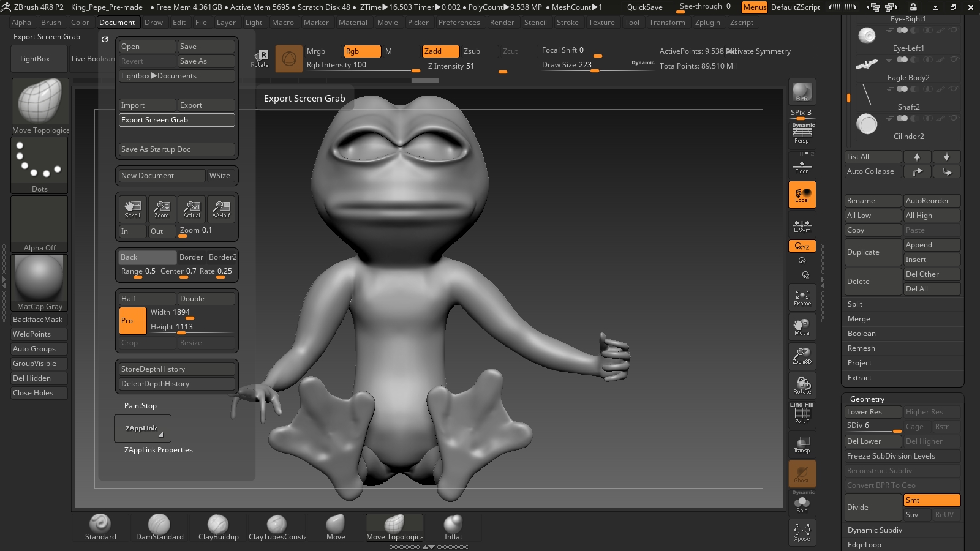Image resolution: width=980 pixels, height=551 pixels.
Task: Open the Brush menu
Action: point(51,23)
